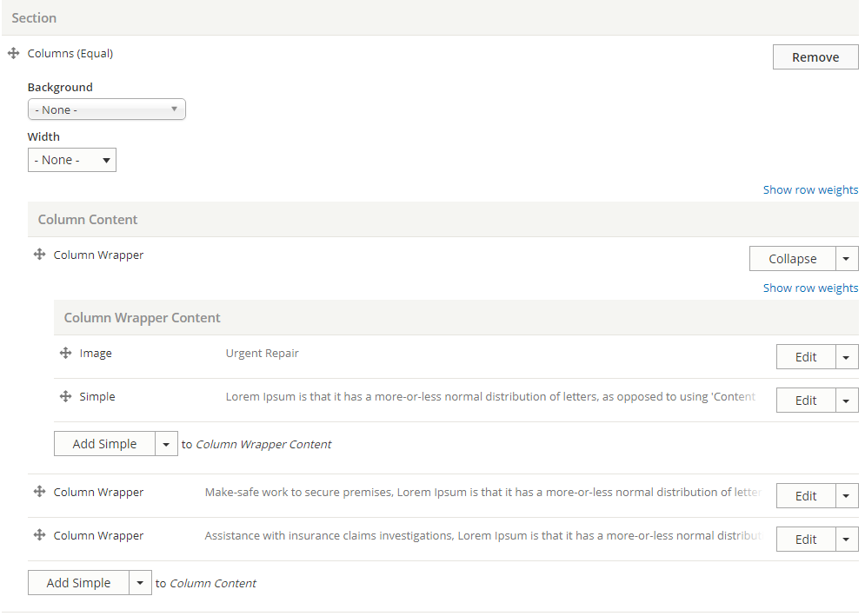Open the arrow menu beside the Collapse button
Image resolution: width=865 pixels, height=616 pixels.
[x=846, y=258]
